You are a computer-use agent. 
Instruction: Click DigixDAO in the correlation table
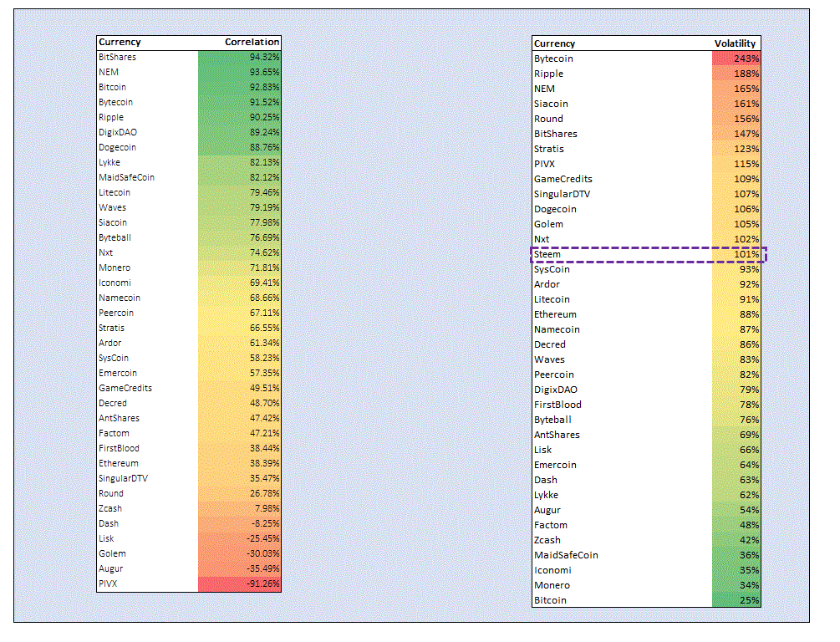[x=118, y=132]
